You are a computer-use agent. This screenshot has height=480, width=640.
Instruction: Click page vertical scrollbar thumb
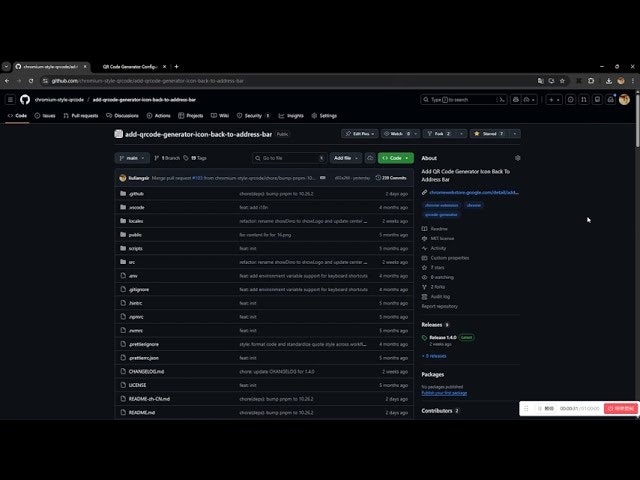[637, 121]
